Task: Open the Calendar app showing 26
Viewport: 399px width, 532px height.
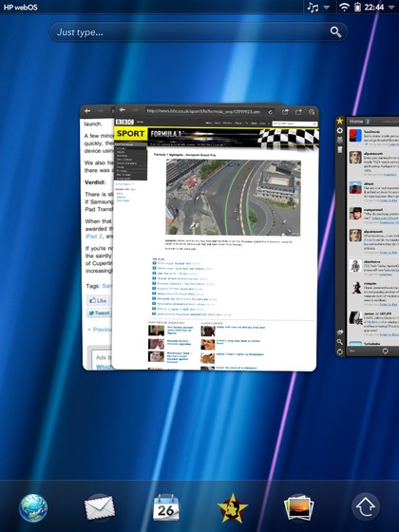Action: [166, 507]
